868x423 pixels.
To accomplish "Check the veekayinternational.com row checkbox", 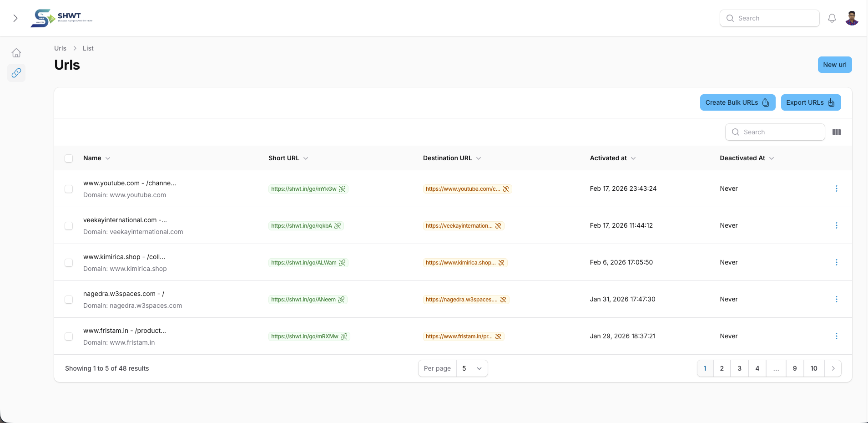I will 69,226.
